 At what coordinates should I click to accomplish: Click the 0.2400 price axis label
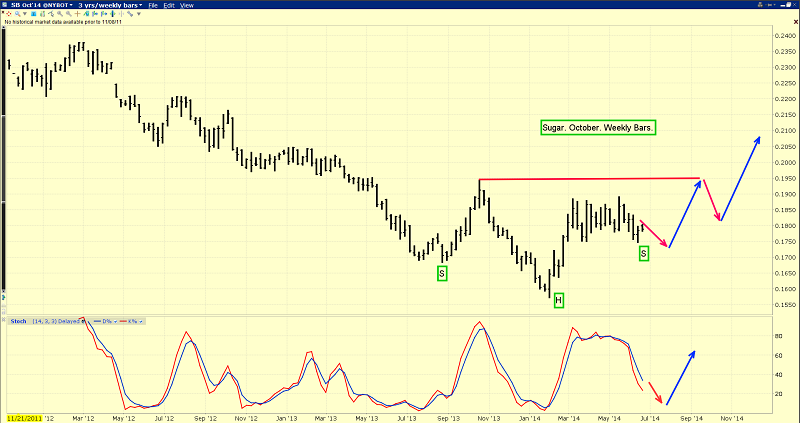pyautogui.click(x=783, y=36)
